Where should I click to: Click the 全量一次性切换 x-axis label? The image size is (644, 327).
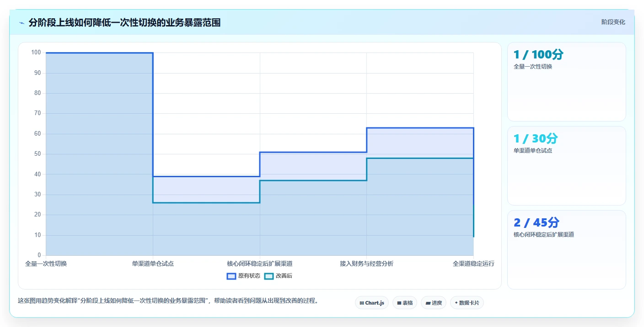(x=46, y=264)
